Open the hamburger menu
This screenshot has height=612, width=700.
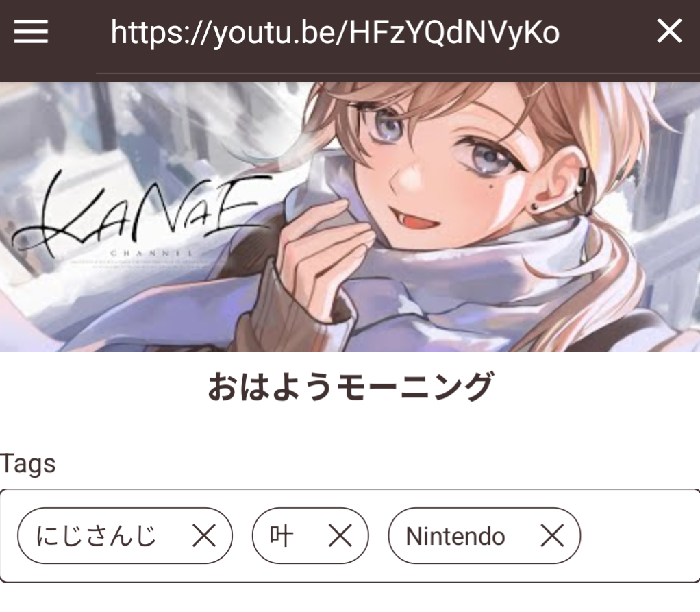click(x=31, y=32)
